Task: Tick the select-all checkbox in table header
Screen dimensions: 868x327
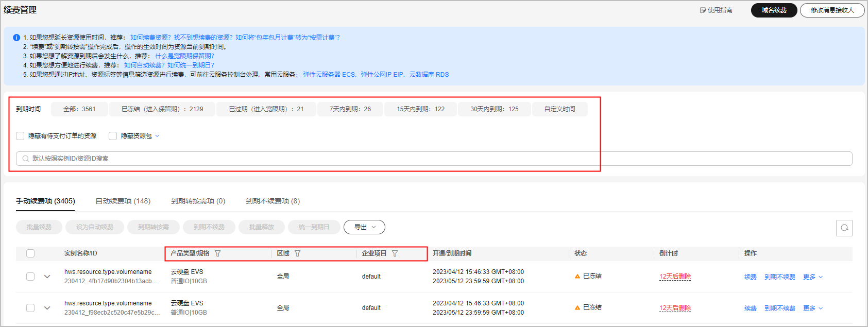Action: click(30, 253)
